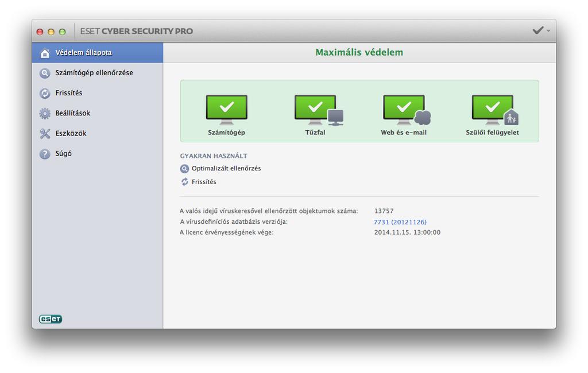Click the Számítógép protection monitor icon
This screenshot has width=588, height=373.
coord(226,110)
